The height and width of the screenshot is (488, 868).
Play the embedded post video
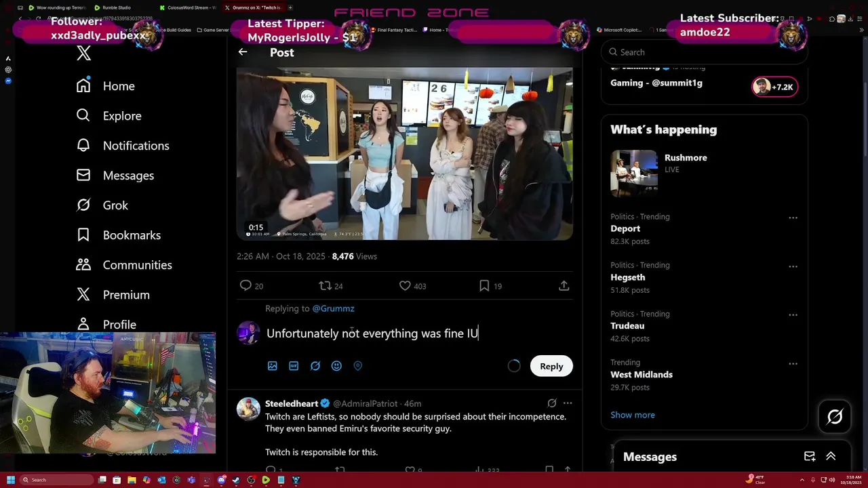click(x=404, y=153)
